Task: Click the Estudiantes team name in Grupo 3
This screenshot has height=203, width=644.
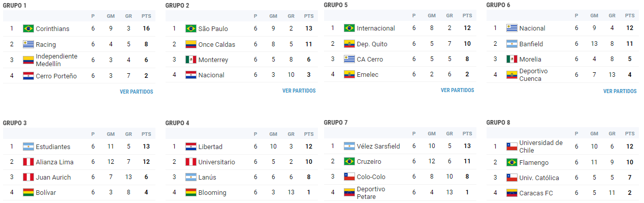Action: pos(53,147)
